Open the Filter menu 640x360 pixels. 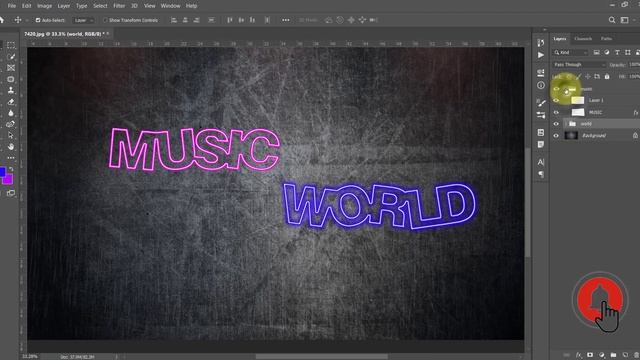click(x=119, y=6)
